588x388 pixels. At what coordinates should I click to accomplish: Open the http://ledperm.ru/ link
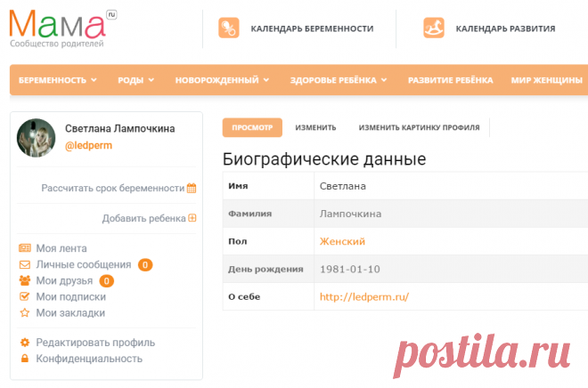pyautogui.click(x=364, y=297)
